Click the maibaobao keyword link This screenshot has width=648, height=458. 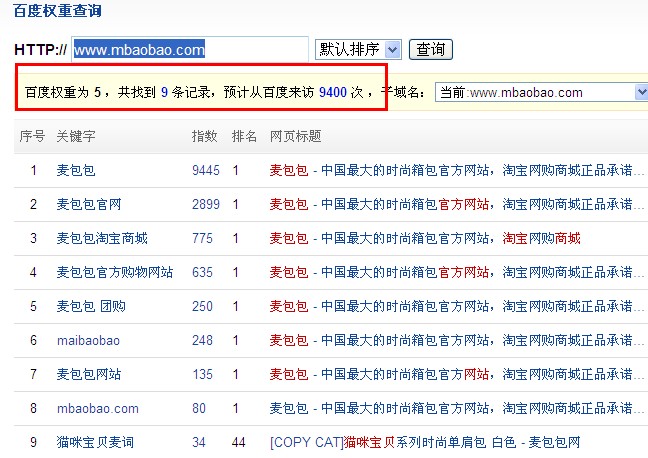pyautogui.click(x=88, y=340)
